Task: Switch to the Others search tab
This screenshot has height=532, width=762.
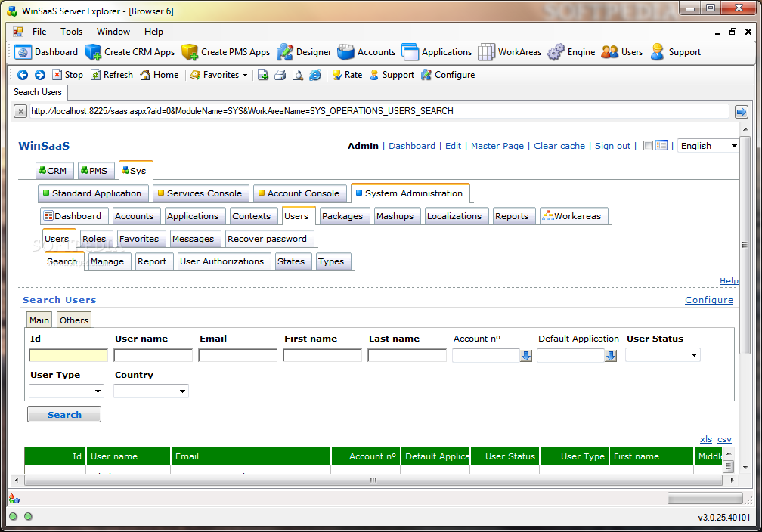Action: [74, 320]
